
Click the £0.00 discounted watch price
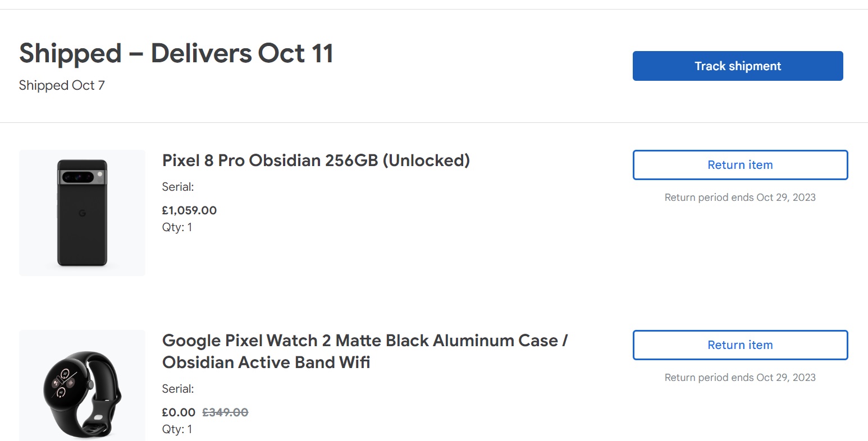tap(179, 412)
